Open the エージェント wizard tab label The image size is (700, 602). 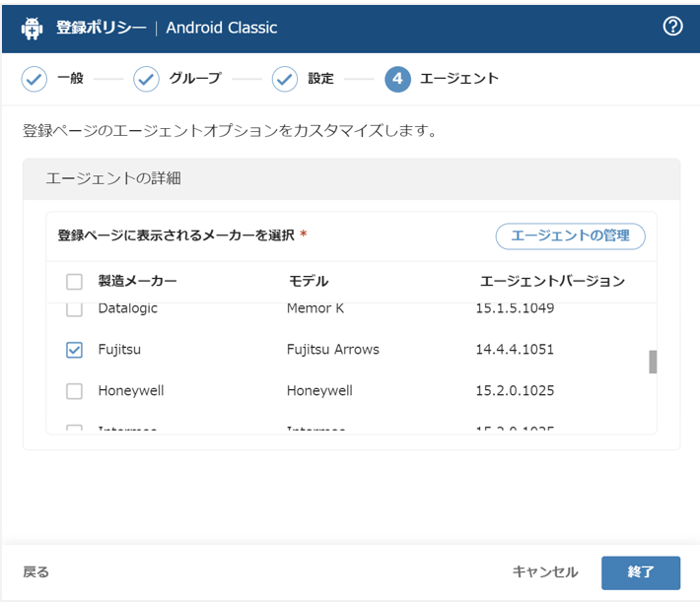point(459,78)
